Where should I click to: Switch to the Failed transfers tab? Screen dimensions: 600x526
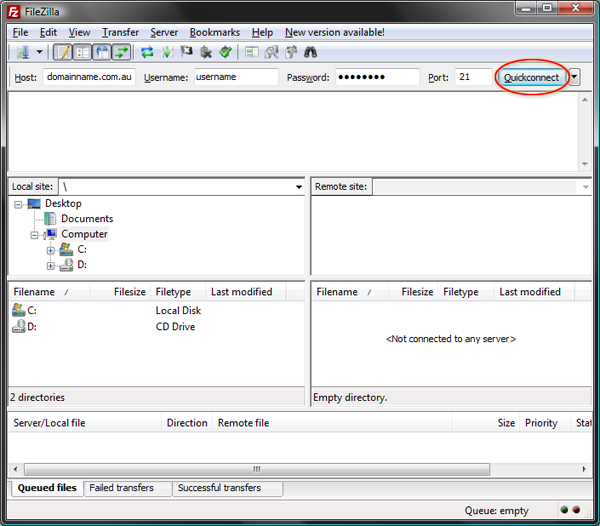click(x=127, y=488)
